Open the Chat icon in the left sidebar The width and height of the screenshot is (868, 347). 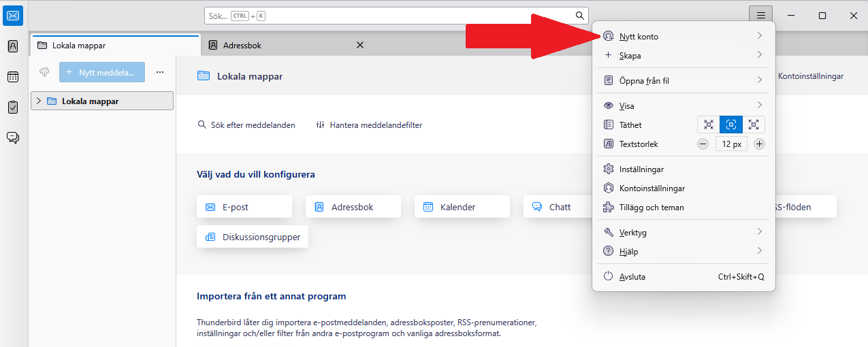[13, 137]
